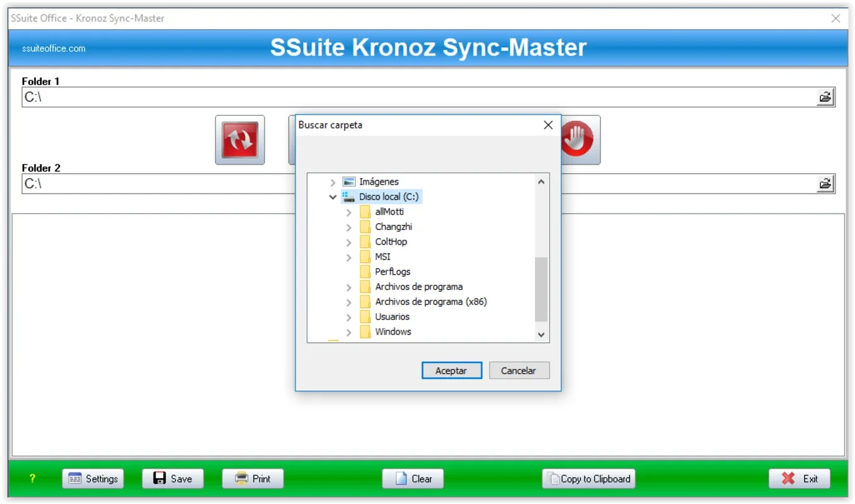Confirm folder selection with Aceptar
The width and height of the screenshot is (855, 504).
[452, 370]
